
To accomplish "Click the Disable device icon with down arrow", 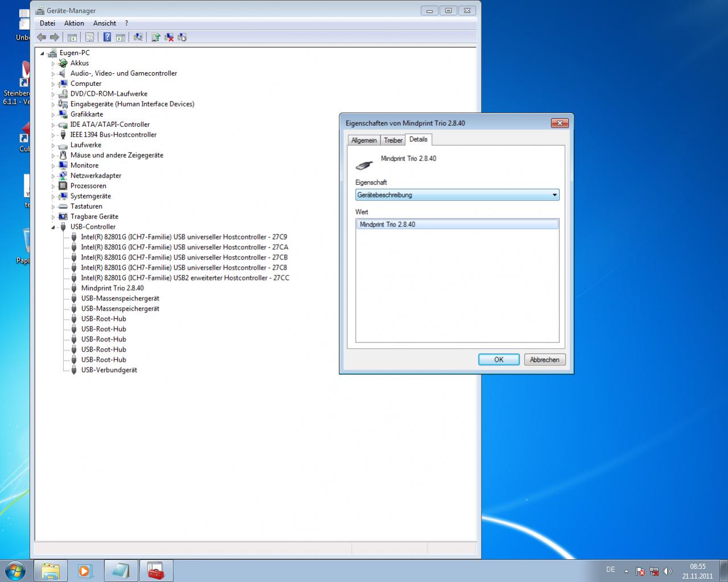I will (x=182, y=38).
